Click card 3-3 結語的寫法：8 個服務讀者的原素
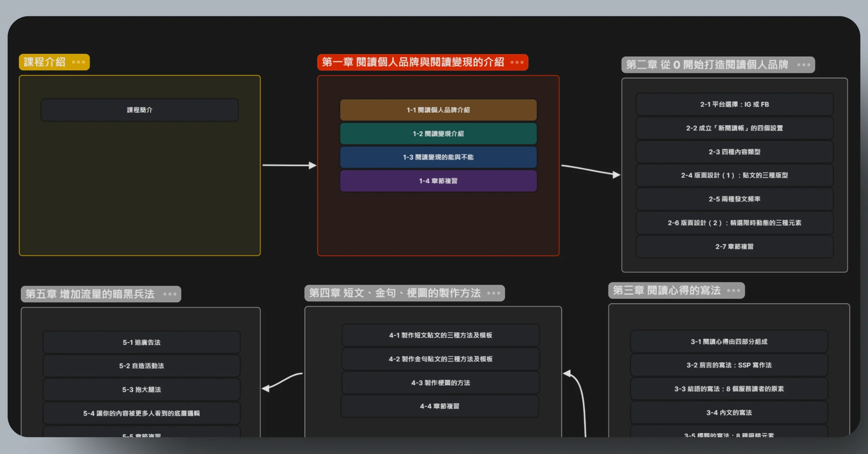 (729, 389)
